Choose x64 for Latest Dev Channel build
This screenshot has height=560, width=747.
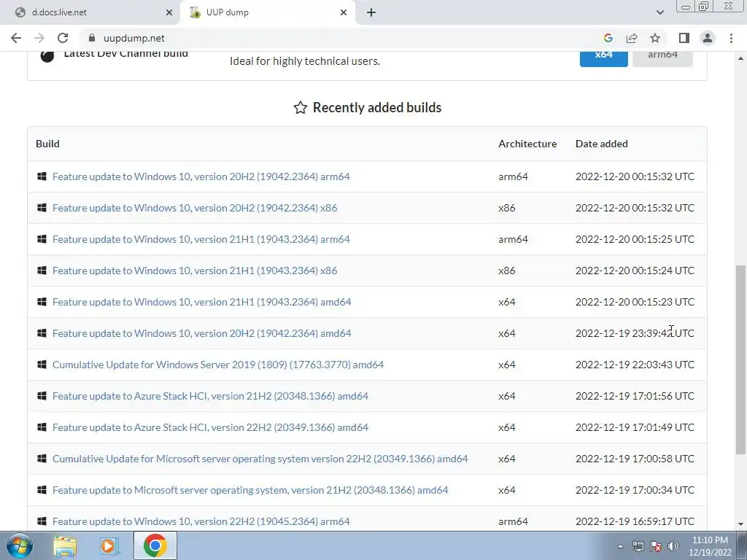click(x=603, y=57)
